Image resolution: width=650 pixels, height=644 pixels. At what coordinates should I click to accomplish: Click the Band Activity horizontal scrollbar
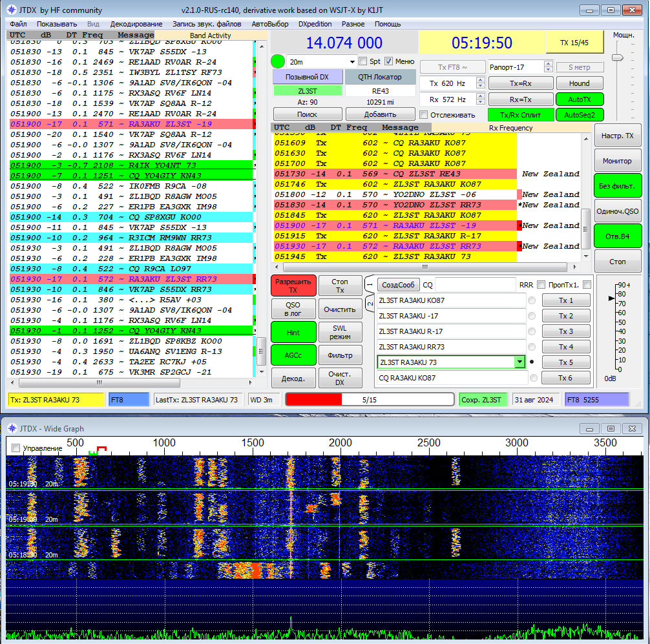coord(131,382)
